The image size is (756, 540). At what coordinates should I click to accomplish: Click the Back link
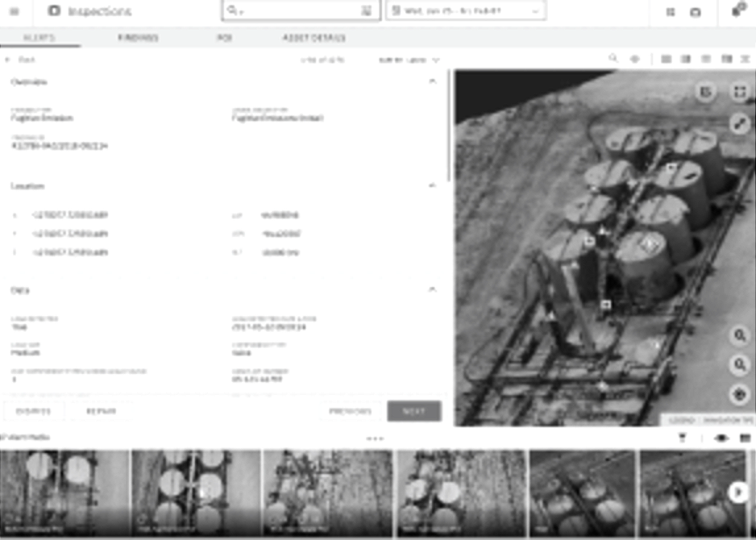[21, 60]
